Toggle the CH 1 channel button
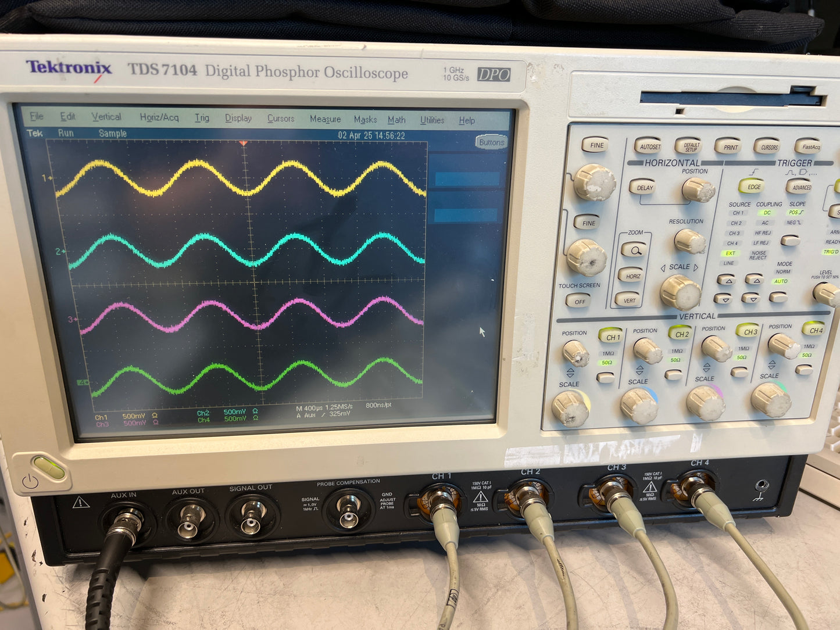This screenshot has width=840, height=630. [x=612, y=337]
